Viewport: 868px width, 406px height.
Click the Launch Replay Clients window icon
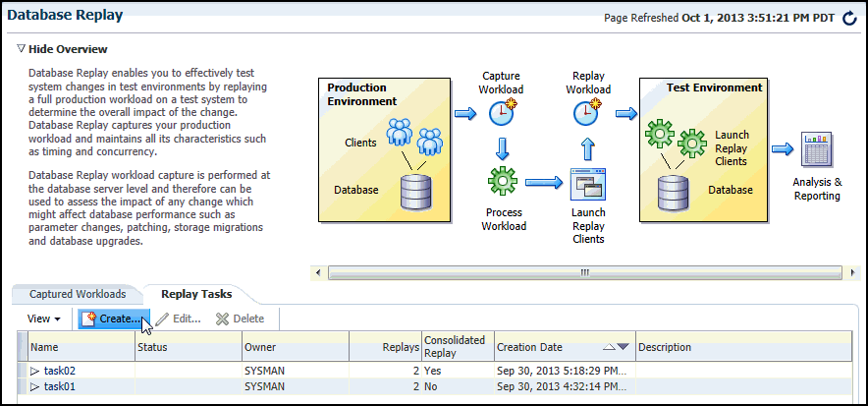[x=586, y=183]
